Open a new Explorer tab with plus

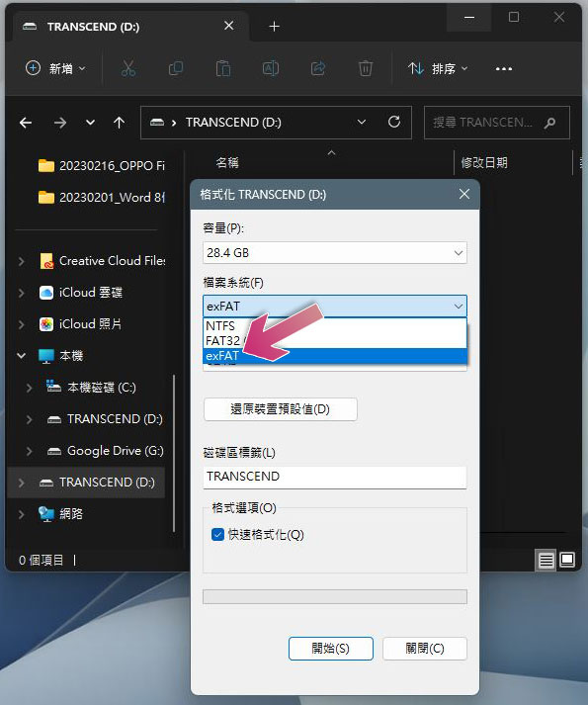pyautogui.click(x=274, y=27)
